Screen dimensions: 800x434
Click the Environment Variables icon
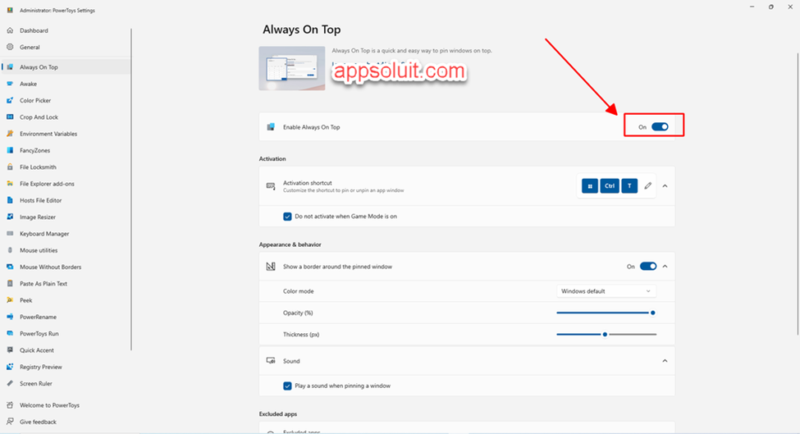(10, 134)
